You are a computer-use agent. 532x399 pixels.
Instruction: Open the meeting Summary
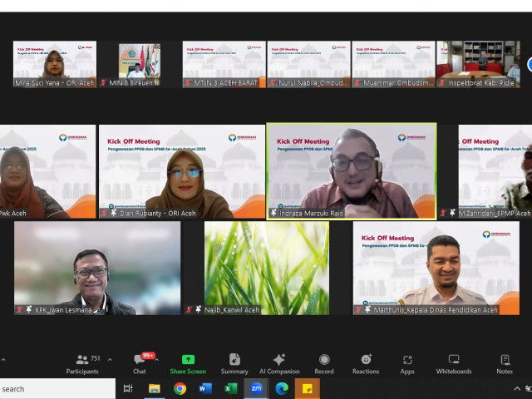(x=234, y=363)
